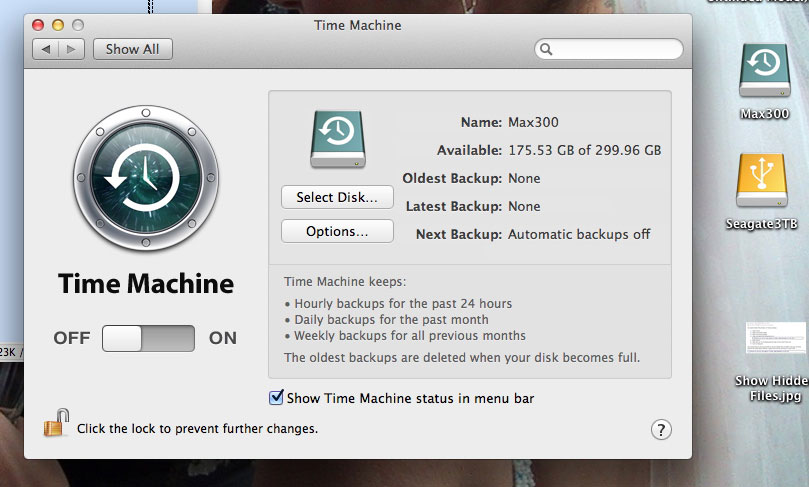Viewport: 809px width, 487px height.
Task: Click the large Time Machine clock icon
Action: (146, 178)
